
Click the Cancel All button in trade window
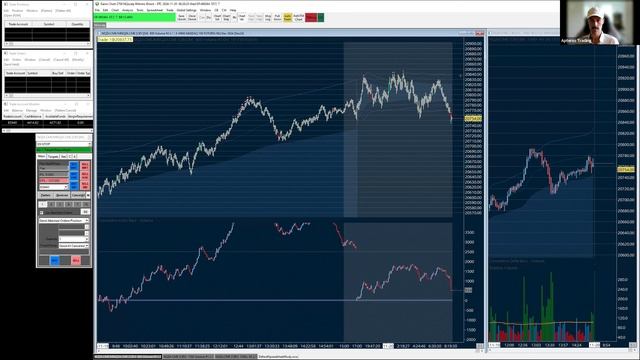pyautogui.click(x=78, y=195)
